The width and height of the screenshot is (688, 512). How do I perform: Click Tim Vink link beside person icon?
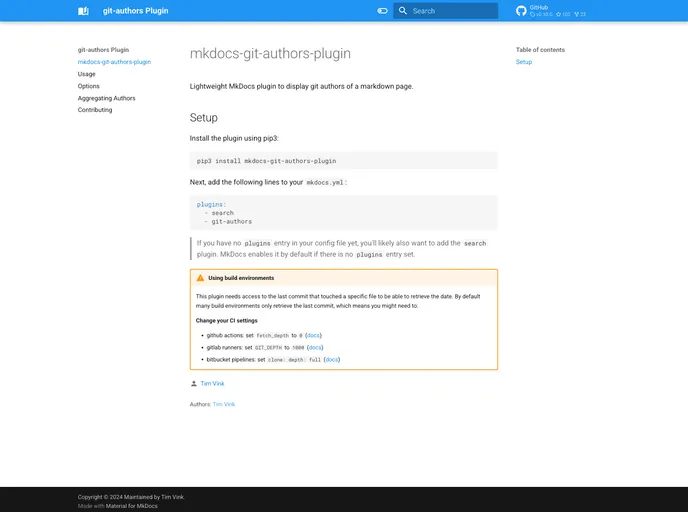(212, 383)
